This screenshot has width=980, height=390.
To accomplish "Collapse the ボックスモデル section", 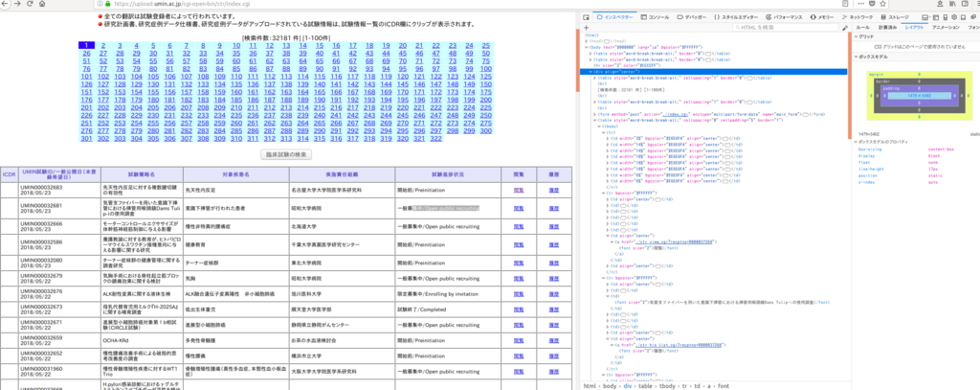I will click(856, 57).
